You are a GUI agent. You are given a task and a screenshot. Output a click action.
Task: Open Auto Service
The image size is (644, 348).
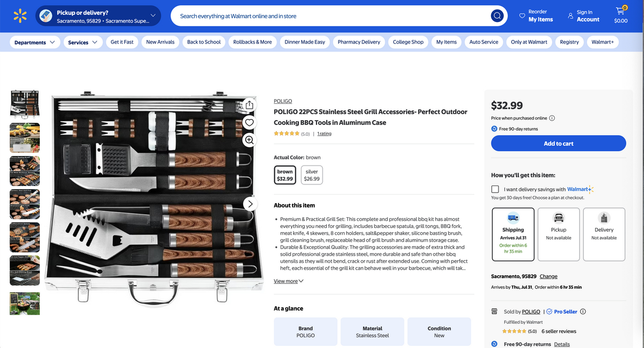click(x=484, y=42)
